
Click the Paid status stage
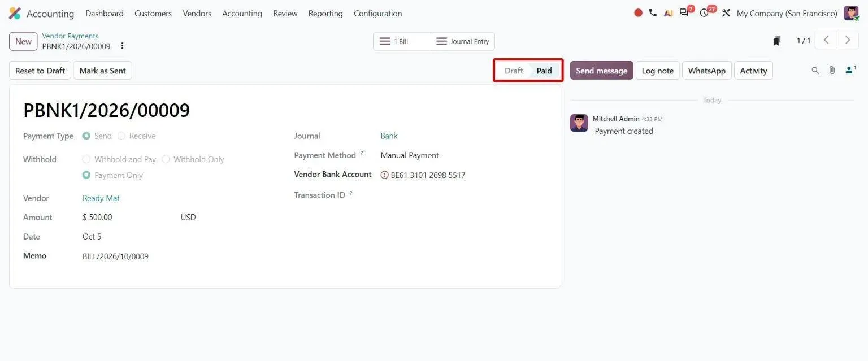[544, 71]
